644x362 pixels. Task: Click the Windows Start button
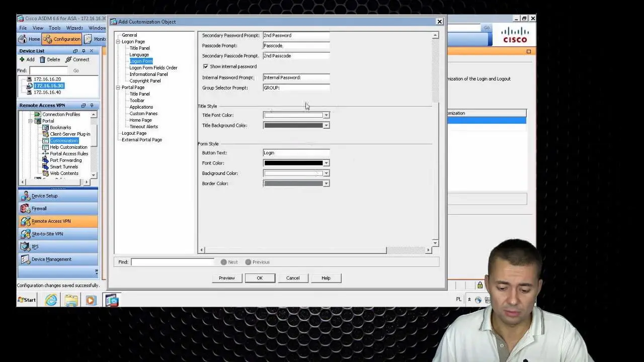(x=27, y=300)
